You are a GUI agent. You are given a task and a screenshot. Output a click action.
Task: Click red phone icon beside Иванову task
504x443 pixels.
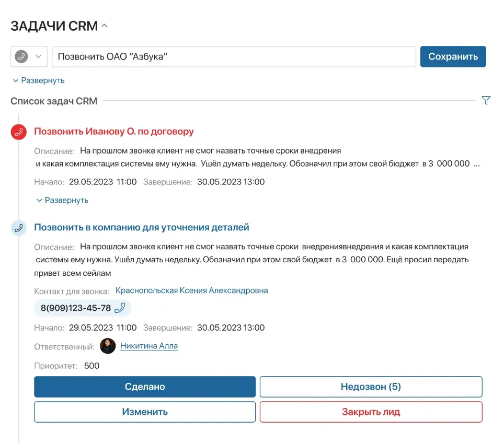point(19,132)
